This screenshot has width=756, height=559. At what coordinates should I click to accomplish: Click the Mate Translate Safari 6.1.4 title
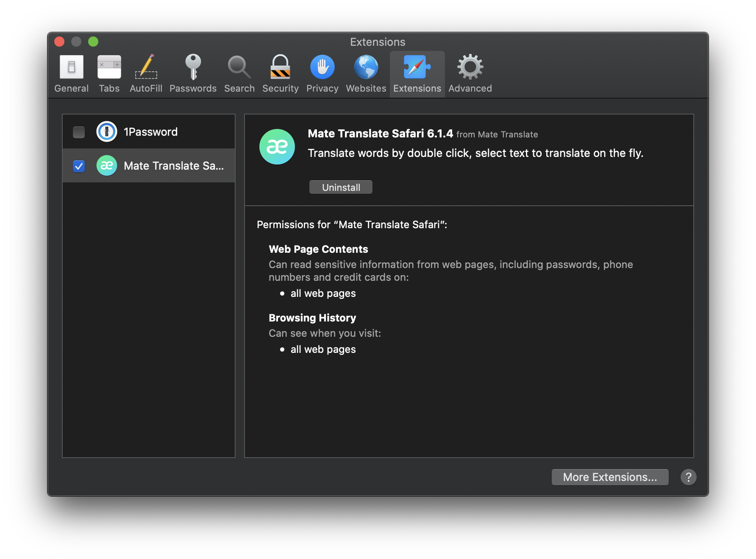[x=380, y=134]
